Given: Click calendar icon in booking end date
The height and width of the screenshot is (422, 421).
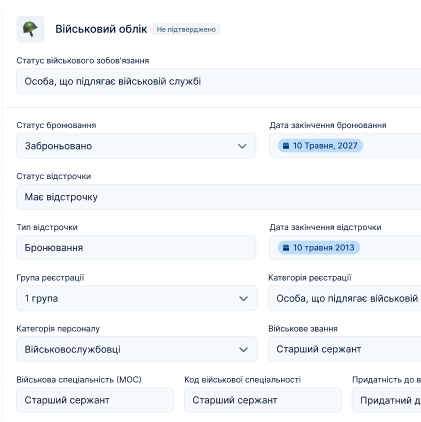Looking at the screenshot, I should (x=286, y=146).
